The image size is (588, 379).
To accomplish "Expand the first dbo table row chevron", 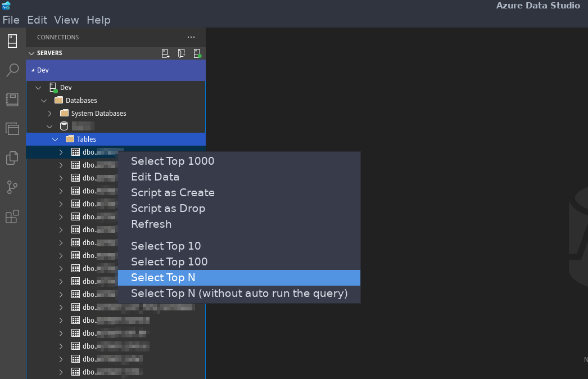I will (61, 152).
